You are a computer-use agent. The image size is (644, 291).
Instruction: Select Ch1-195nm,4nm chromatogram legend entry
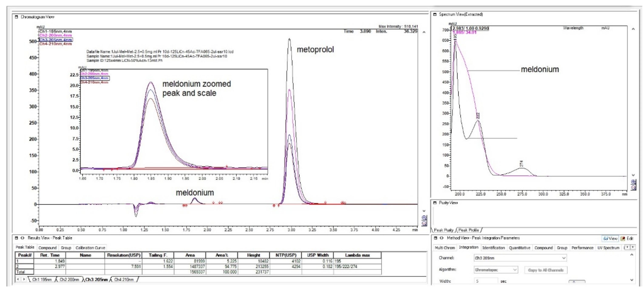coord(55,31)
